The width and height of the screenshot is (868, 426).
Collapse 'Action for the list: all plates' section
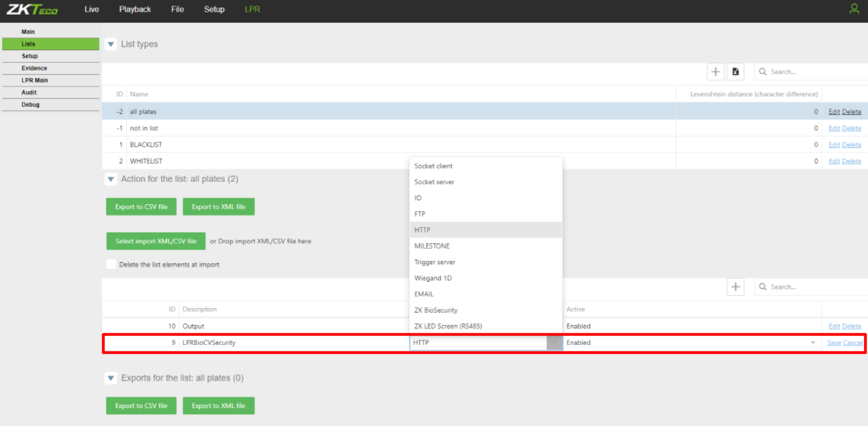pos(111,179)
